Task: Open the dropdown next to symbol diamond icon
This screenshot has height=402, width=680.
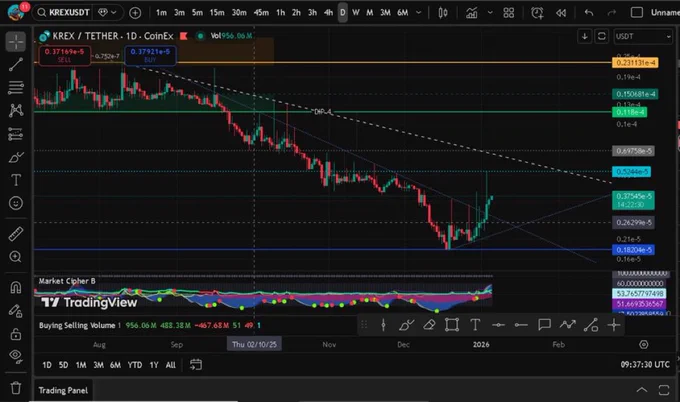Action: tap(114, 13)
